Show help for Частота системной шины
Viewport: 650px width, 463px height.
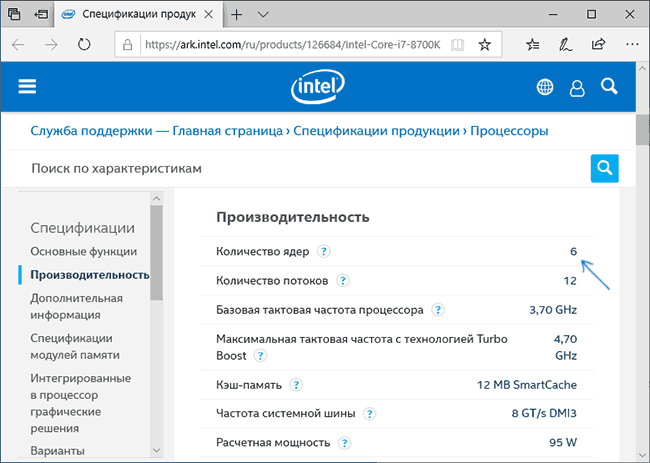click(369, 414)
